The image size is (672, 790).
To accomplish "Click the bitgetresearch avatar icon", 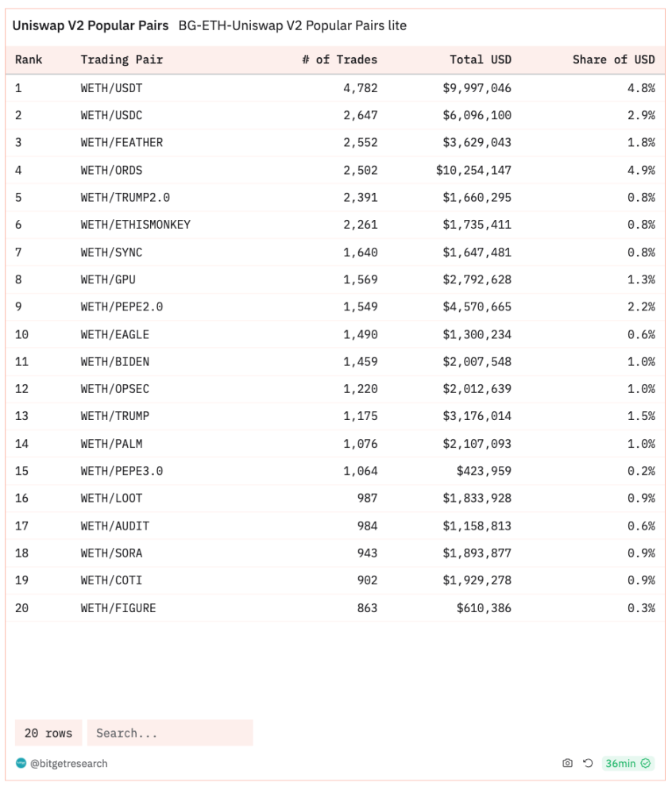I will click(21, 764).
